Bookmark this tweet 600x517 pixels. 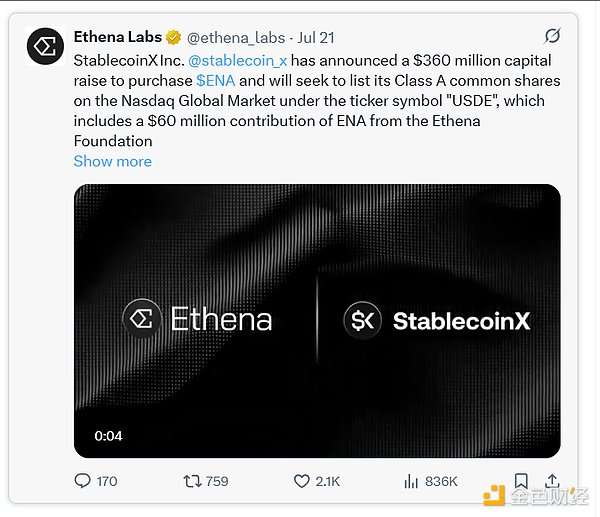[521, 481]
